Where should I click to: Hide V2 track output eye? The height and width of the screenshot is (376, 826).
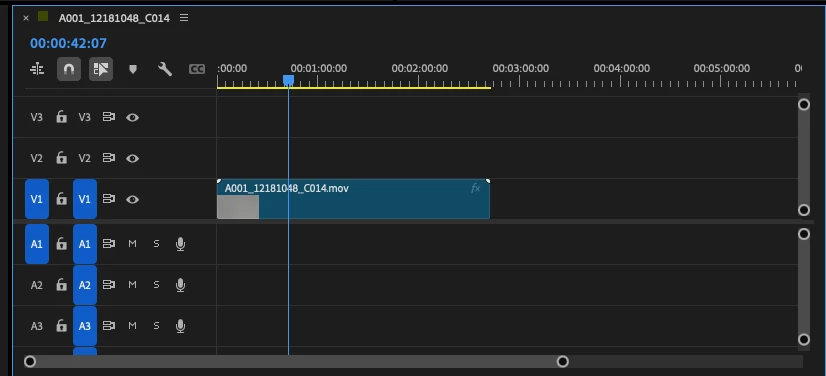tap(132, 159)
